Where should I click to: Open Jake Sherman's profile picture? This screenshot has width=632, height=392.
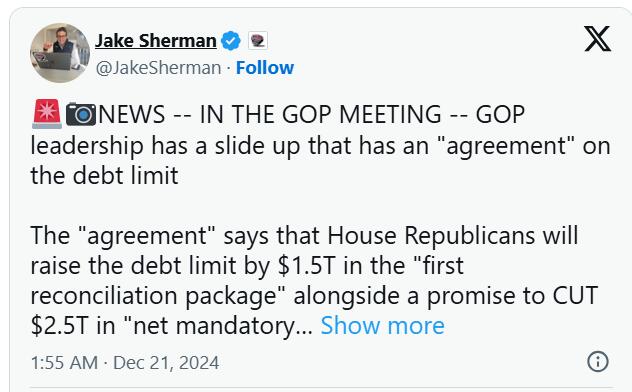pyautogui.click(x=60, y=53)
